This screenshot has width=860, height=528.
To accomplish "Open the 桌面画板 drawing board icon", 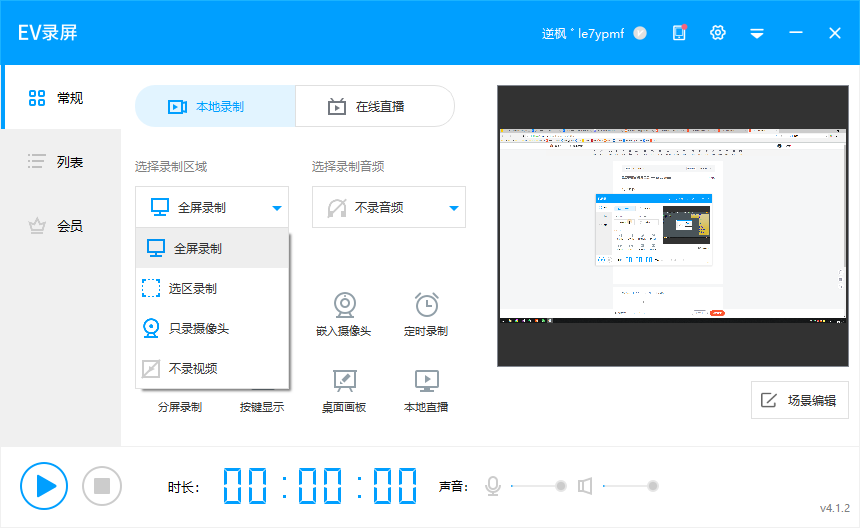I will (344, 381).
